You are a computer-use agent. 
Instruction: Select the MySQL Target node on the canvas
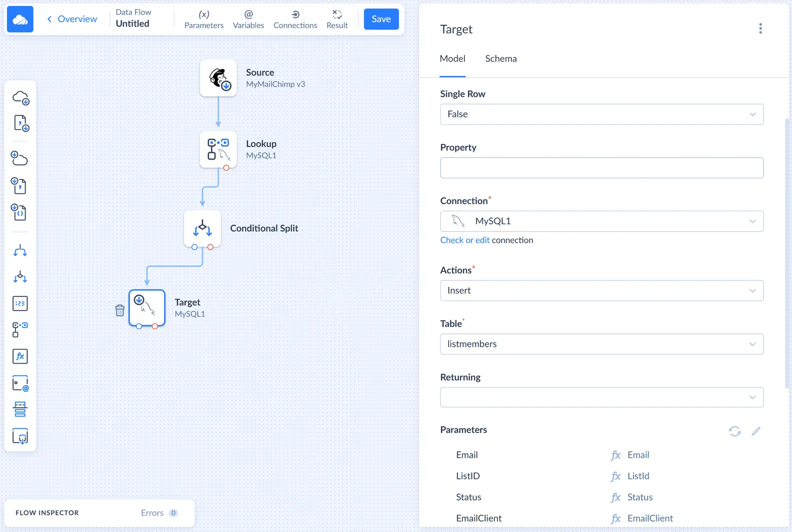click(147, 308)
